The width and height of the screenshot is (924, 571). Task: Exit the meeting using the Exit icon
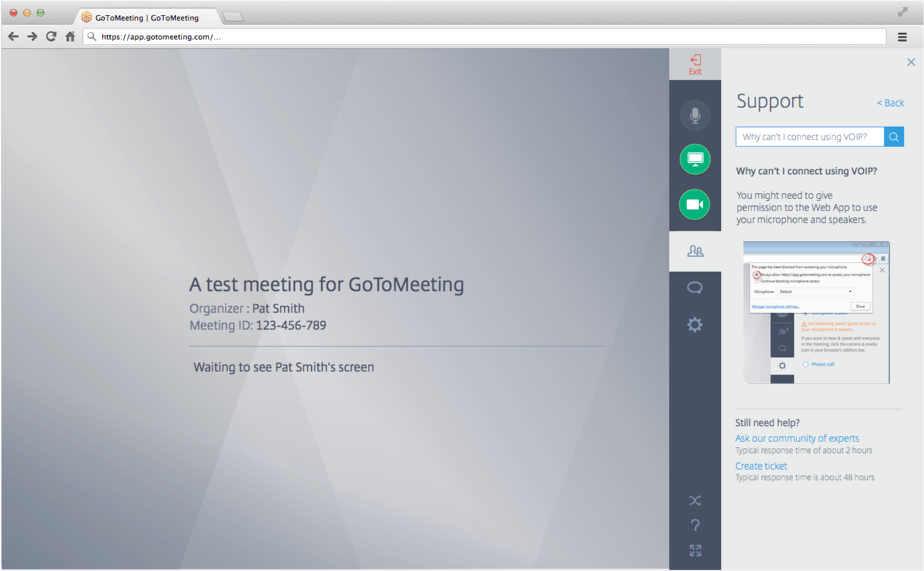[x=695, y=64]
